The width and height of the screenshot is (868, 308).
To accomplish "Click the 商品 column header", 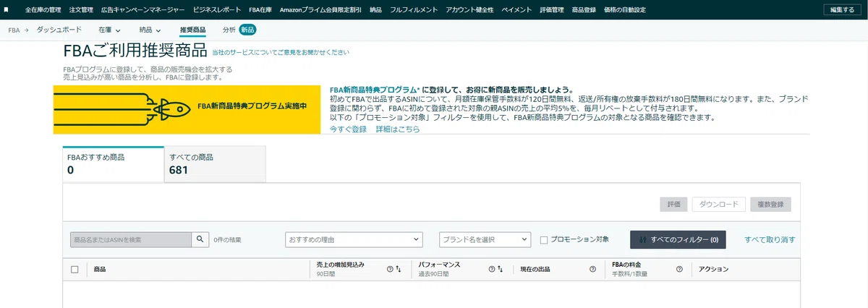I will point(100,269).
